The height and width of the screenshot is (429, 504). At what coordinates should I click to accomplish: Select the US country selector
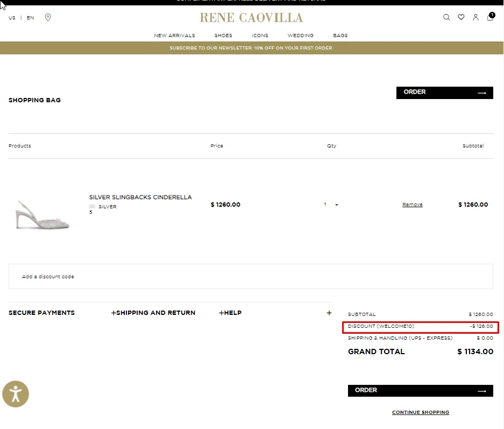tap(12, 18)
